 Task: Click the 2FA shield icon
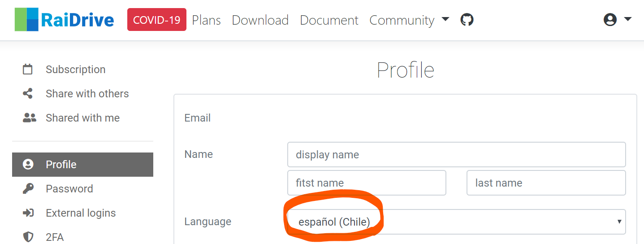pyautogui.click(x=28, y=237)
